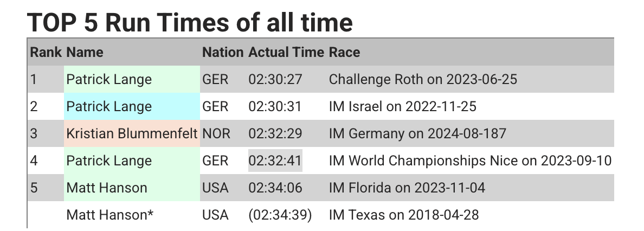Click the Matt Hanson* entry with asterisk
The image size is (644, 231).
pyautogui.click(x=110, y=215)
